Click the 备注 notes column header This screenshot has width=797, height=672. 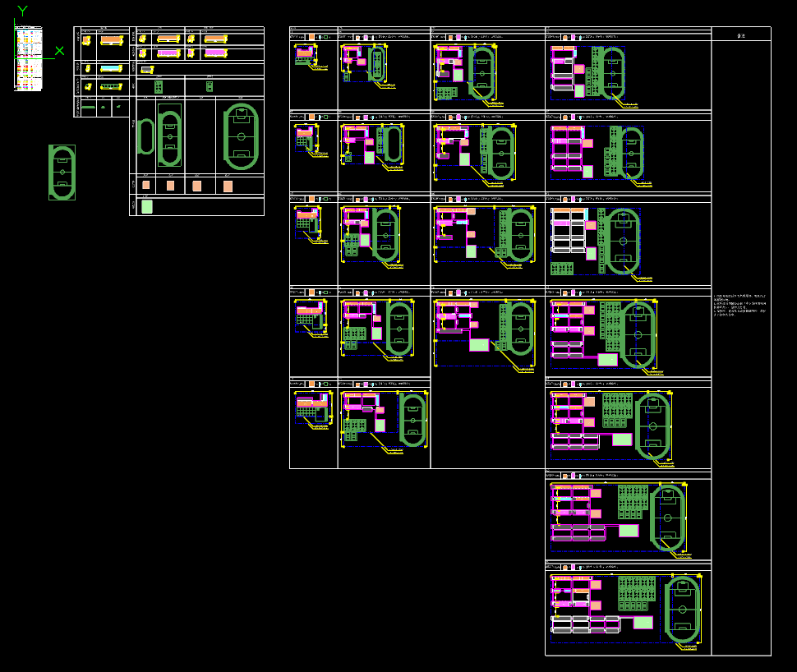[741, 36]
